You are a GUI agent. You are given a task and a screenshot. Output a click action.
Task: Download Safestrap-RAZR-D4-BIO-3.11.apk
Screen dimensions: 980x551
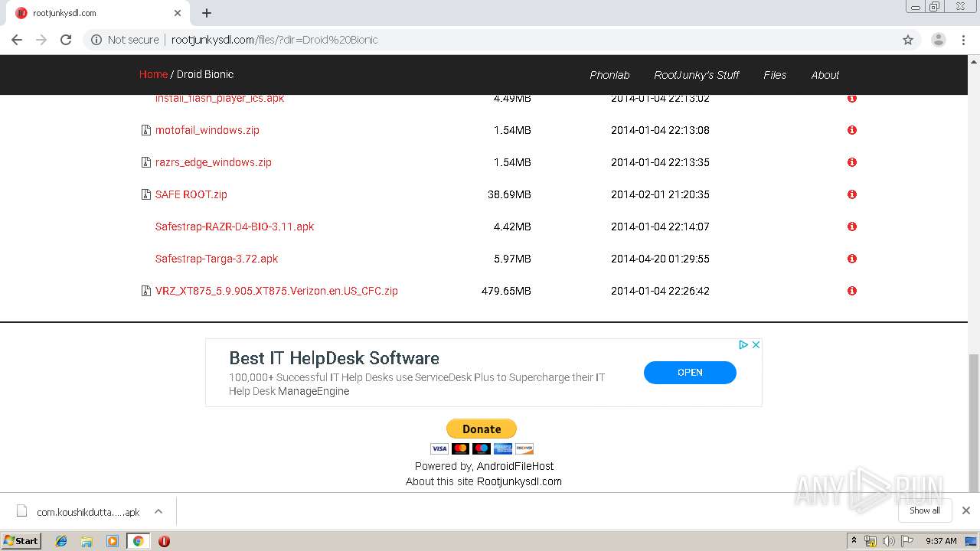[x=234, y=227]
